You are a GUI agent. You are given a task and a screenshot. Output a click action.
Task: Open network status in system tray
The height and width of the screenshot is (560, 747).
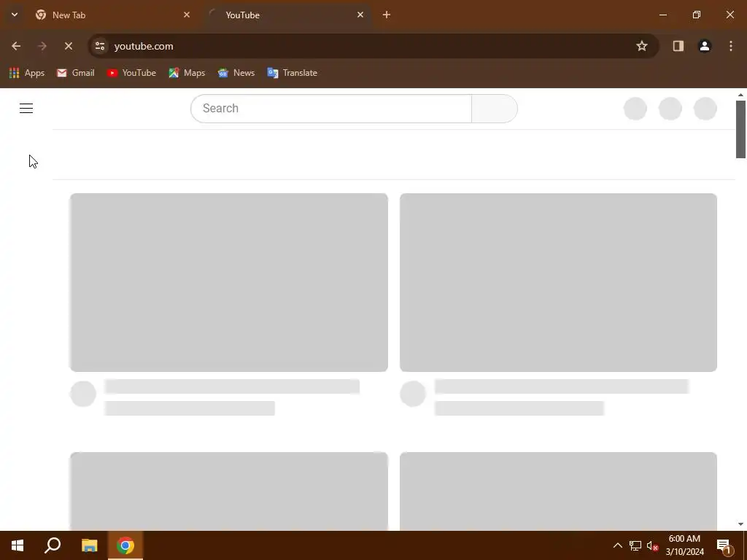click(x=635, y=545)
